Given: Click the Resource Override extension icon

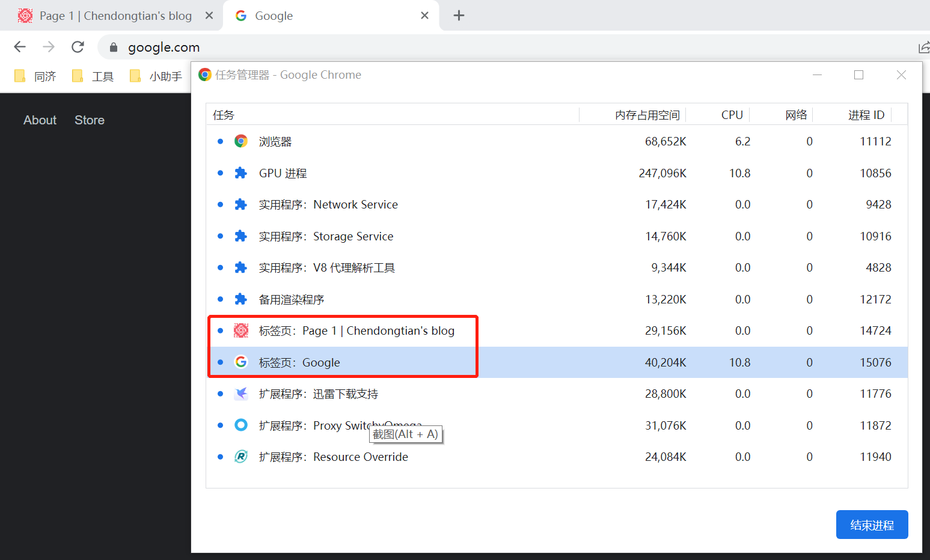Looking at the screenshot, I should tap(241, 457).
